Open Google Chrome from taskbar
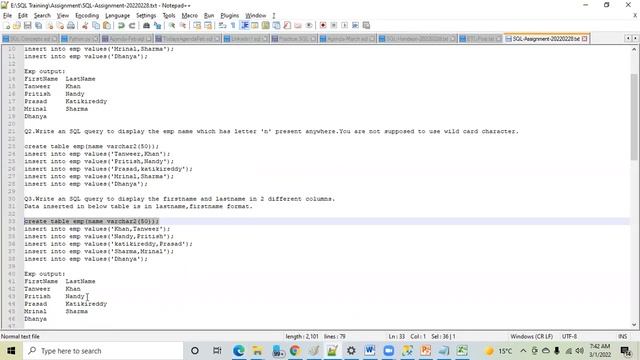640x360 pixels. coord(295,351)
